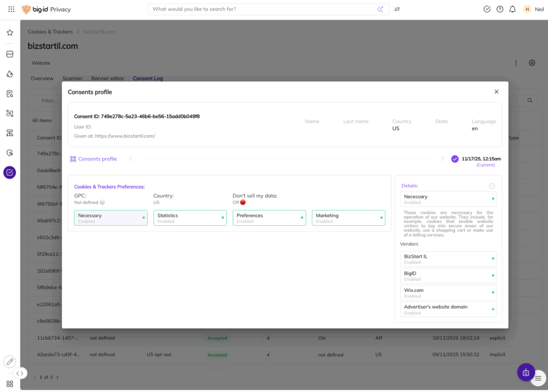The height and width of the screenshot is (392, 548).
Task: Click the help question mark icon
Action: click(500, 9)
